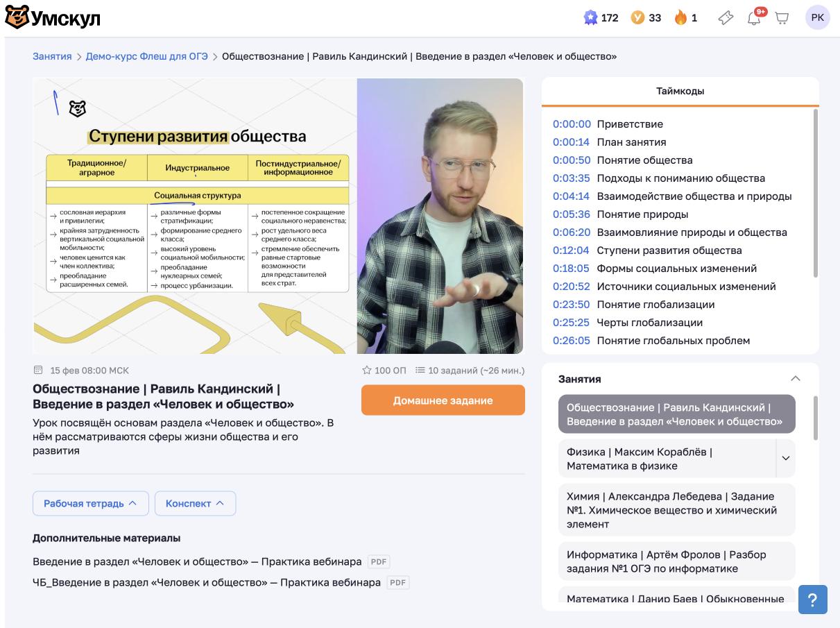The image size is (840, 628).
Task: Click the blue help question mark button
Action: pos(813,600)
